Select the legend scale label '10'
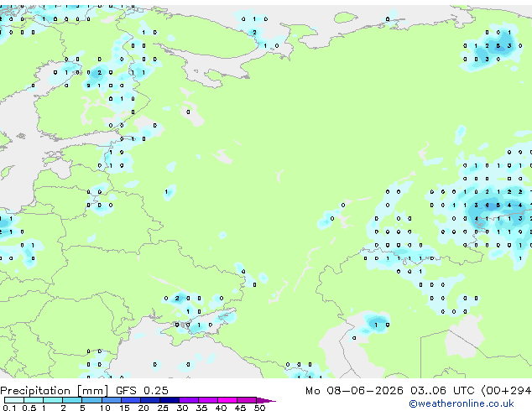 [x=105, y=408]
